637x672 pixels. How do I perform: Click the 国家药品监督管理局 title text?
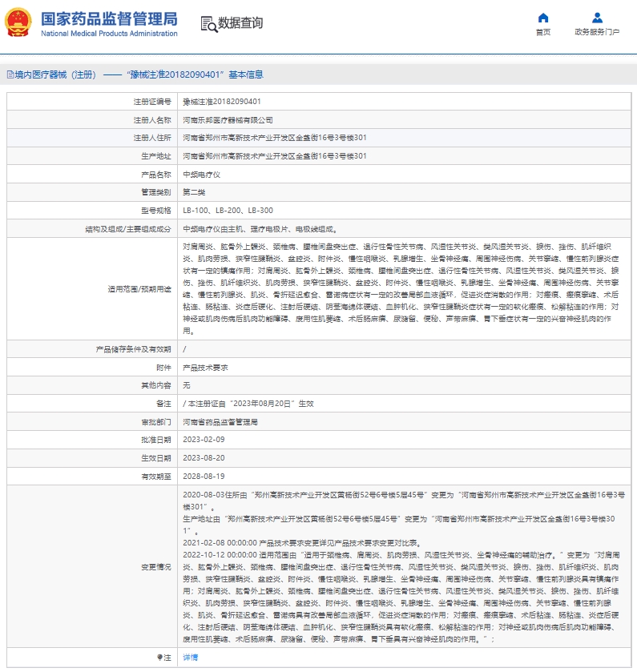pos(109,19)
